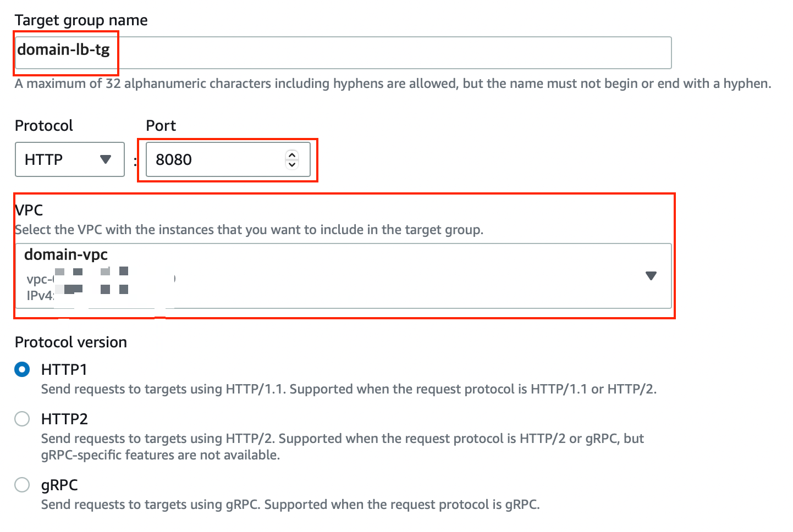Click the HTTP1 option label text

tap(64, 369)
